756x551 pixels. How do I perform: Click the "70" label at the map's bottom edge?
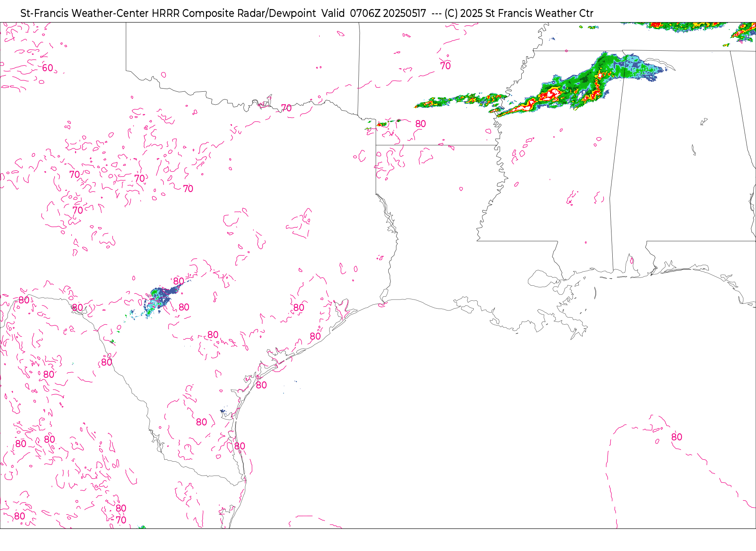121,520
